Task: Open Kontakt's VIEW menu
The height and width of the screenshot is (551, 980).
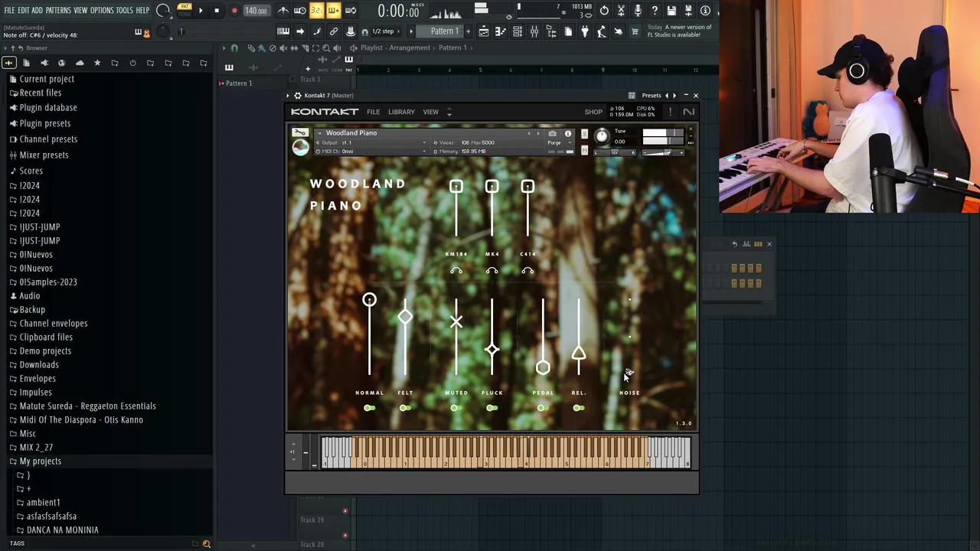Action: pyautogui.click(x=430, y=112)
